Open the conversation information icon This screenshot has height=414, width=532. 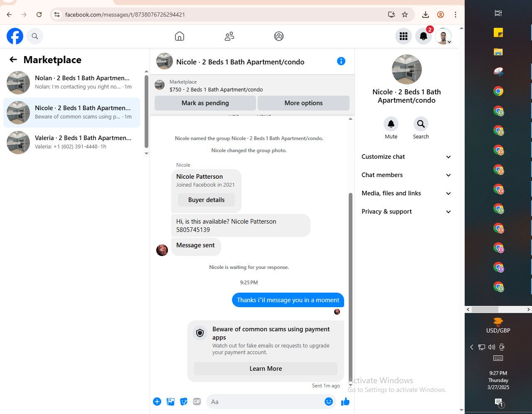point(341,62)
